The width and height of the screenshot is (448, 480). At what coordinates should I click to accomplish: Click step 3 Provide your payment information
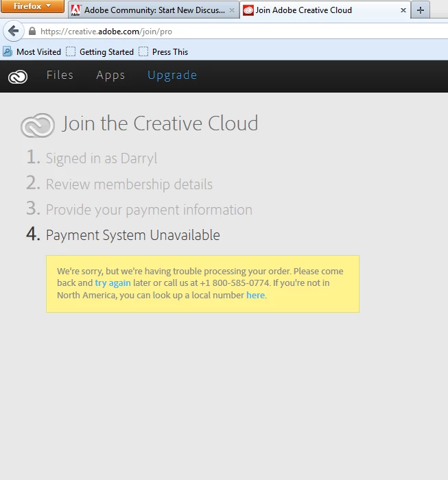coord(139,209)
